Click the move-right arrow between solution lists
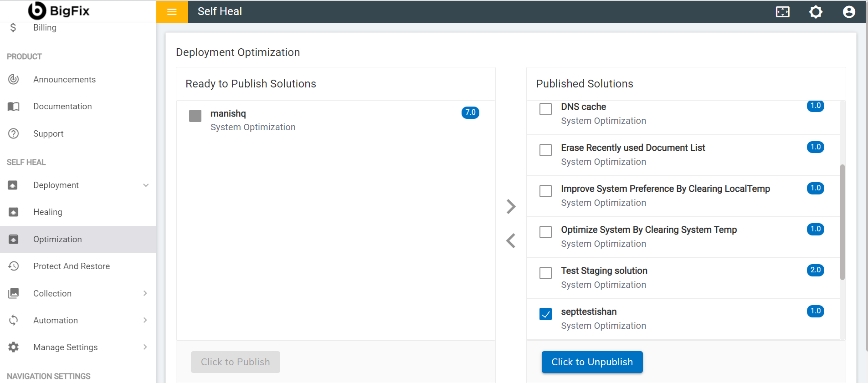The image size is (868, 383). [x=511, y=206]
